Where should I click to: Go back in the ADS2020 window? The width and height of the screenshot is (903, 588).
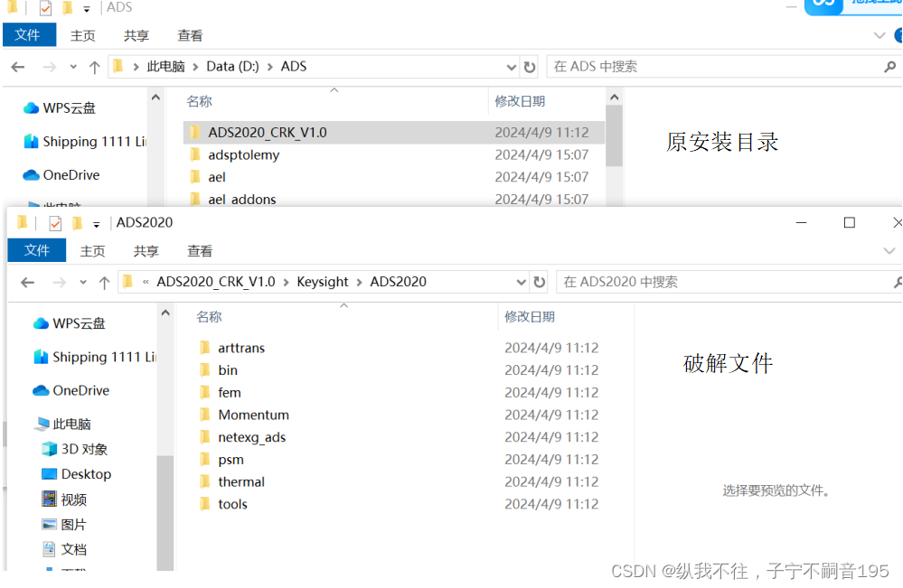click(x=27, y=283)
